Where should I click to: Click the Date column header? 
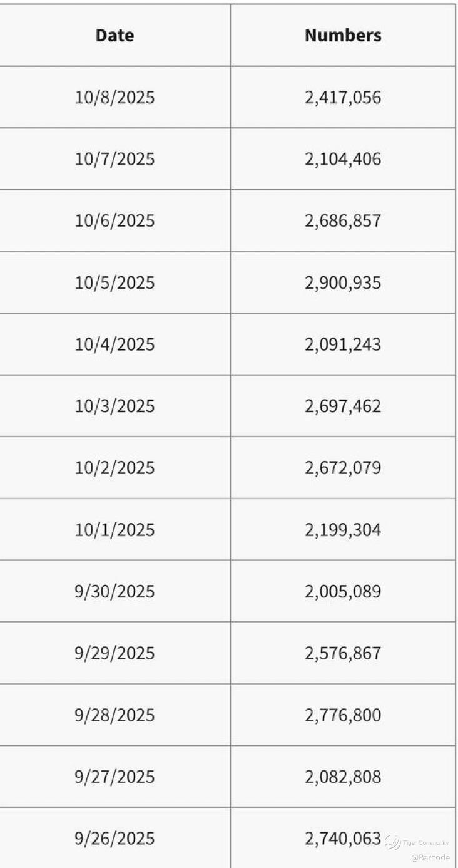(115, 36)
